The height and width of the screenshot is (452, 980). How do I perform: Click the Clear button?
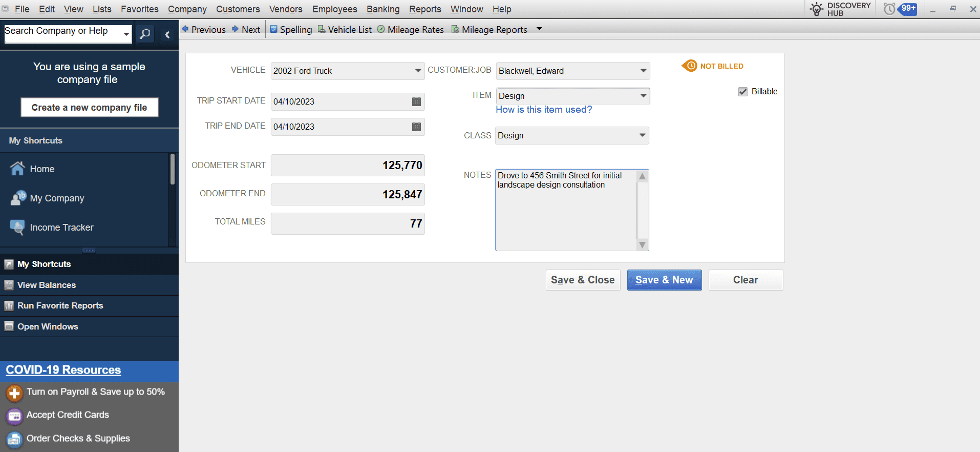tap(745, 280)
